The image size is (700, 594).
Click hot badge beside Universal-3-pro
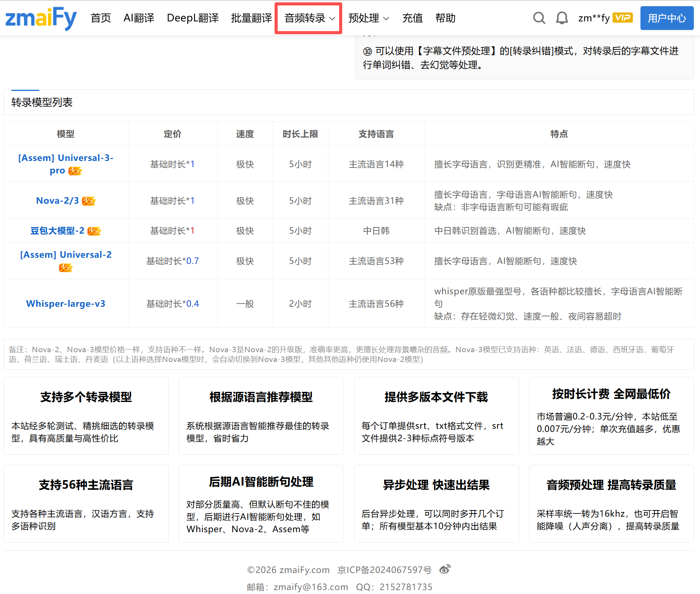coord(75,171)
